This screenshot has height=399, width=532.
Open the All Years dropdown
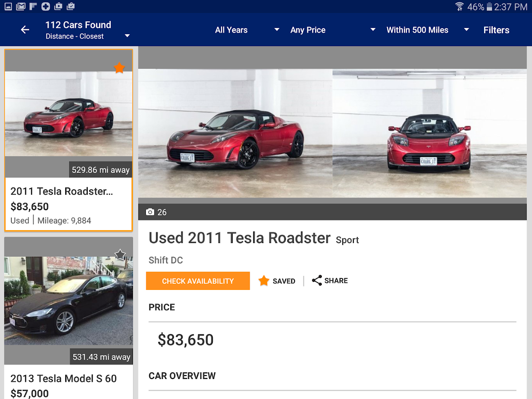(x=247, y=30)
